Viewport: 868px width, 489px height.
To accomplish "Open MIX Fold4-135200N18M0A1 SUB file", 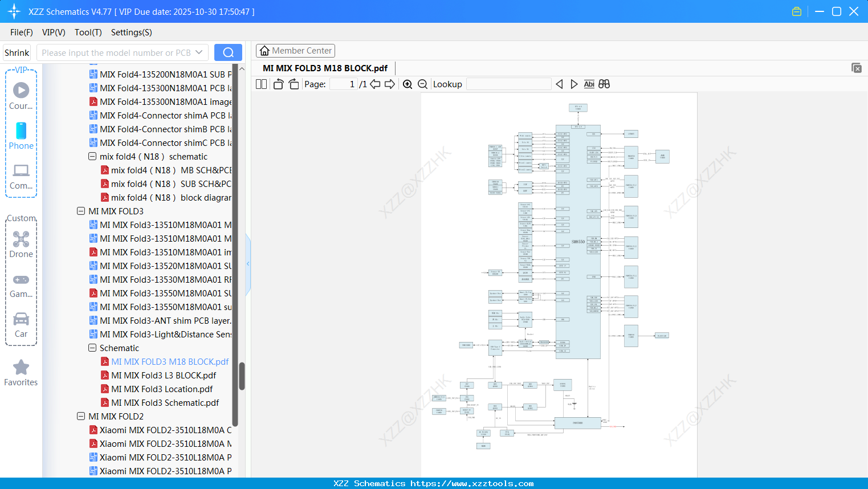I will (161, 74).
